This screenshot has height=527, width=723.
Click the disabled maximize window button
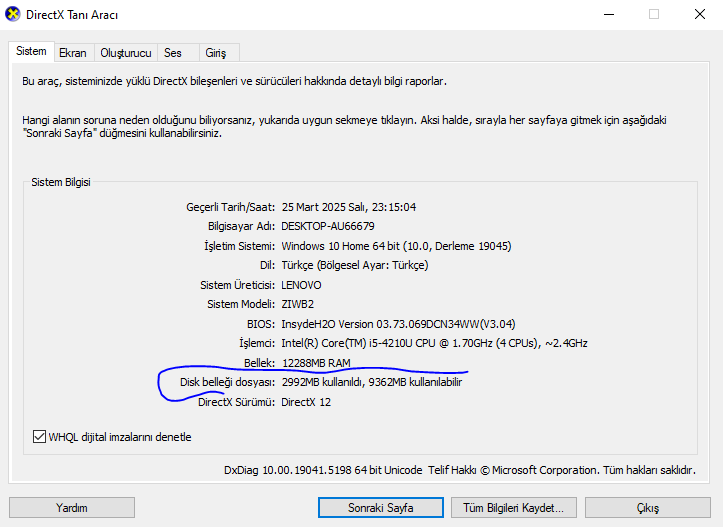654,14
